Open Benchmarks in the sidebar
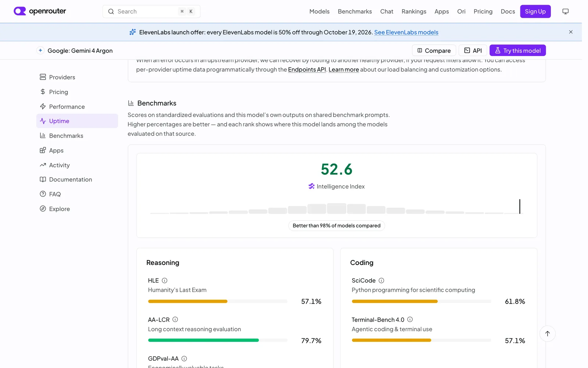Viewport: 588px width, 368px height. pos(77,136)
